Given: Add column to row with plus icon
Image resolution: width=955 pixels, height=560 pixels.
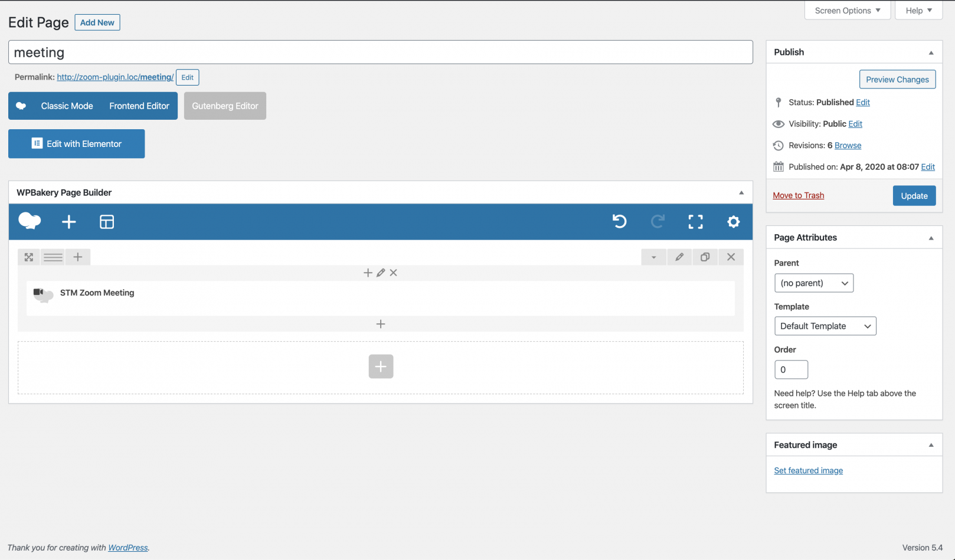Looking at the screenshot, I should point(78,257).
